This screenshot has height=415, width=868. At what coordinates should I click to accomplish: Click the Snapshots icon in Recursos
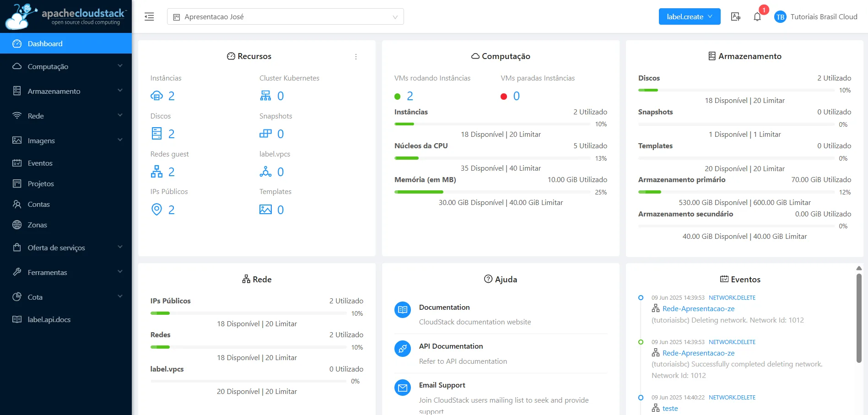[265, 134]
